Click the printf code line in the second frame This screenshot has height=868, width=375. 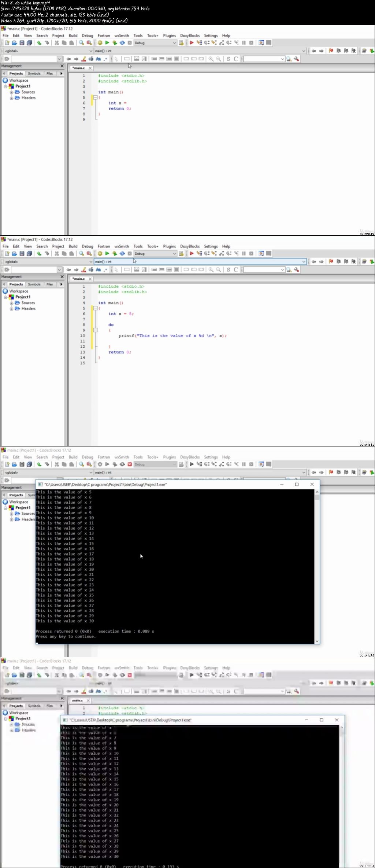pos(172,336)
